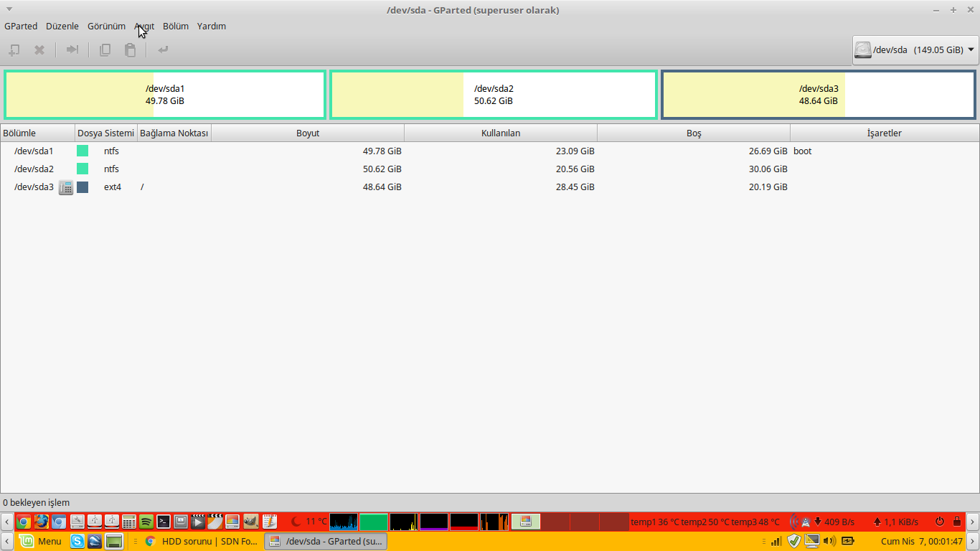Screen dimensions: 980x551
Task: Click the Kullanılan column header
Action: click(501, 133)
